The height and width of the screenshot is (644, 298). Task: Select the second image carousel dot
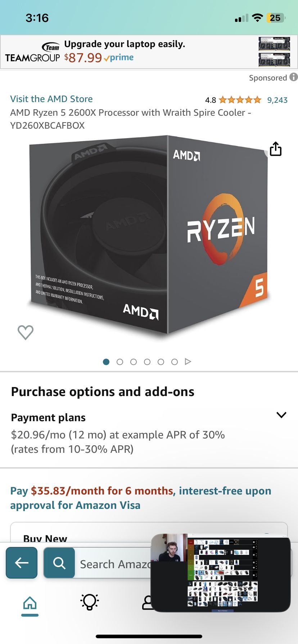pyautogui.click(x=120, y=362)
